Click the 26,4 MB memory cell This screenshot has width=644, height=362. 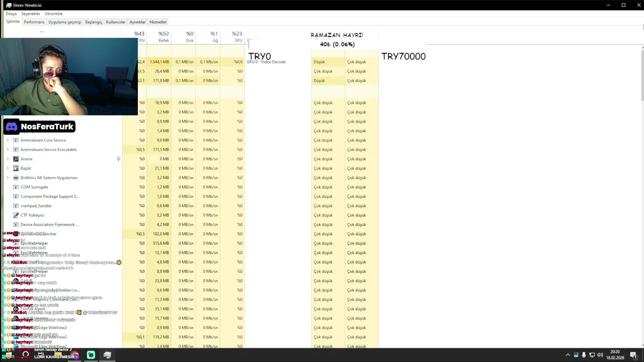pos(159,71)
